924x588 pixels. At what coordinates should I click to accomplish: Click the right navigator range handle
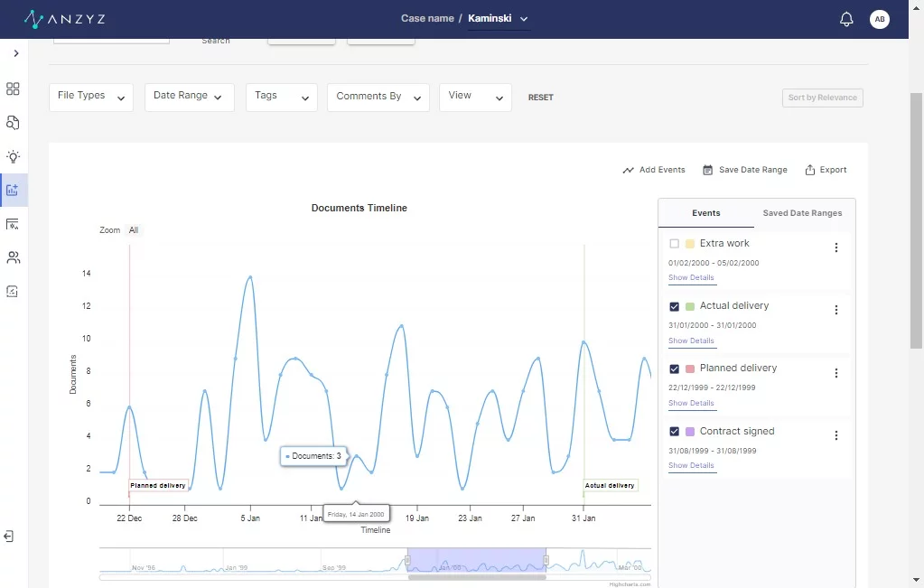pos(546,560)
